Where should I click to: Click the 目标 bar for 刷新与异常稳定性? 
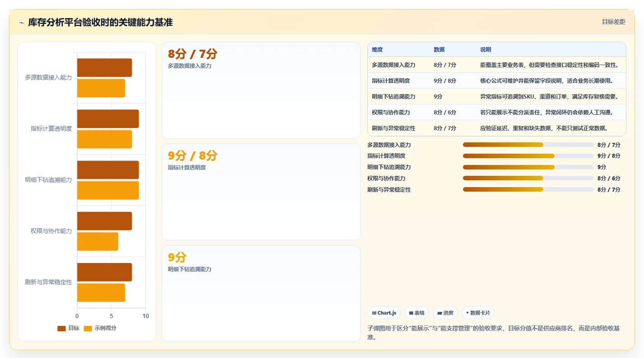tap(104, 272)
